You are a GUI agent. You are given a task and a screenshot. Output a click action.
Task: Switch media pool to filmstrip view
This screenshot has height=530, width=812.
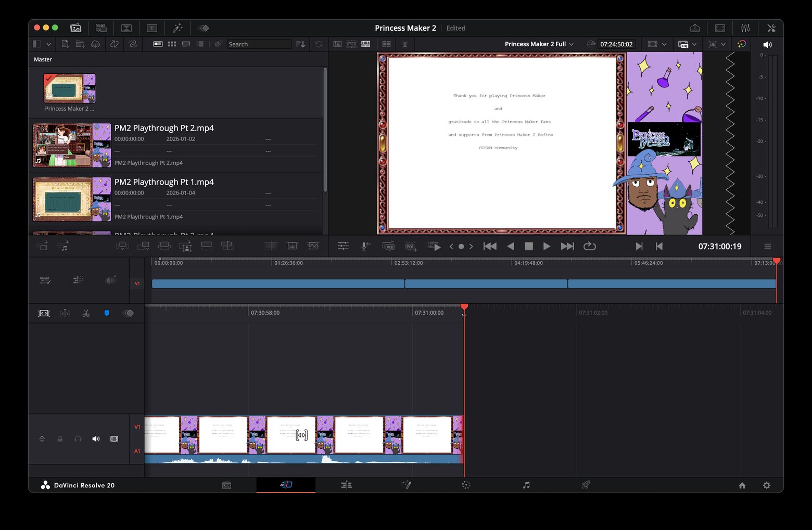(186, 44)
